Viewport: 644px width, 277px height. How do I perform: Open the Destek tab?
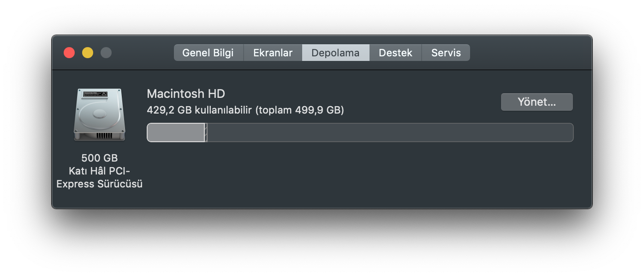pyautogui.click(x=395, y=52)
